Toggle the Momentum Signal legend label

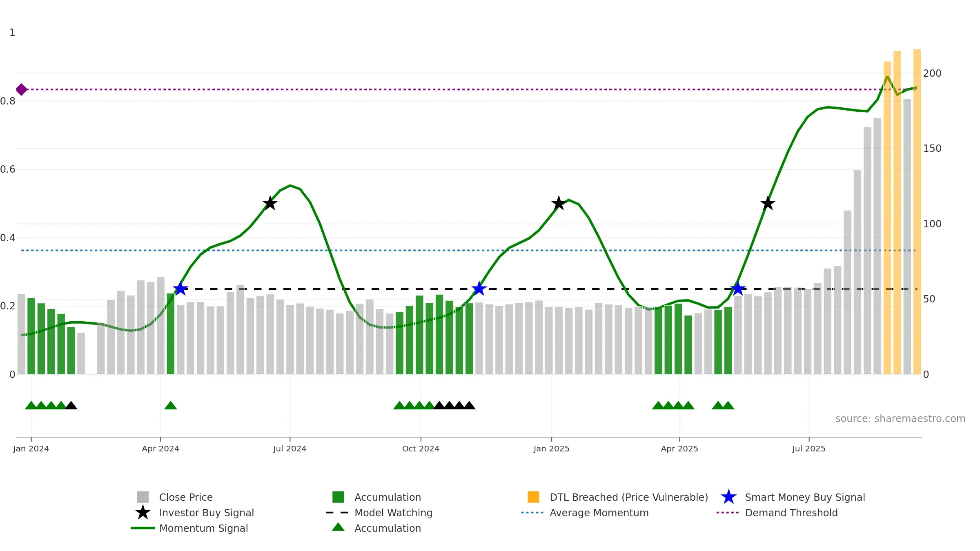pos(204,528)
